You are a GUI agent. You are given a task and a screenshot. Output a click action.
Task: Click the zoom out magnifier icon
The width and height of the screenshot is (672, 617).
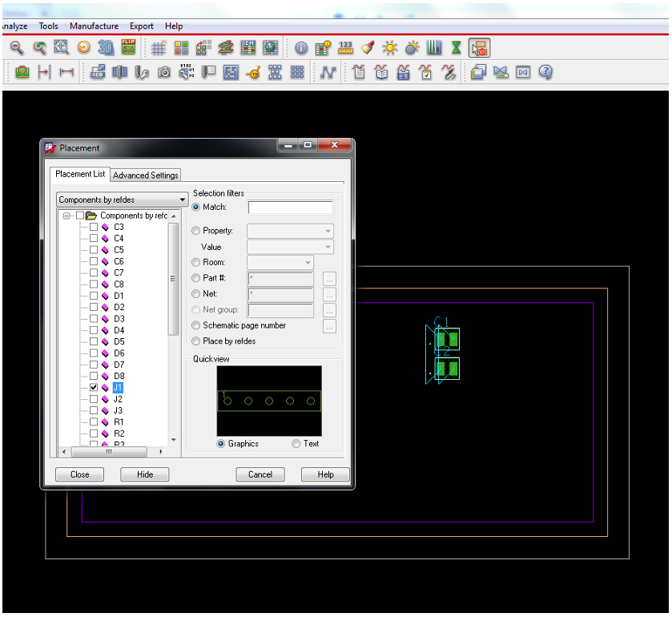[17, 47]
